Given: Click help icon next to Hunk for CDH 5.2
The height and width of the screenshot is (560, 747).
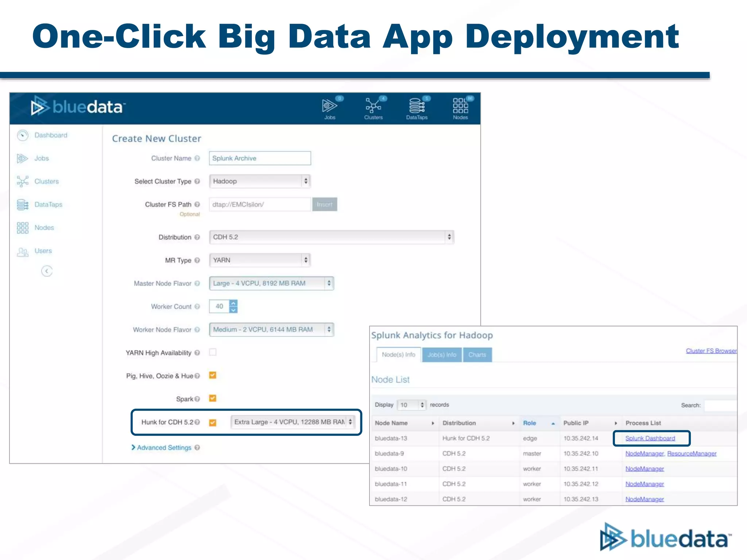Looking at the screenshot, I should point(197,422).
